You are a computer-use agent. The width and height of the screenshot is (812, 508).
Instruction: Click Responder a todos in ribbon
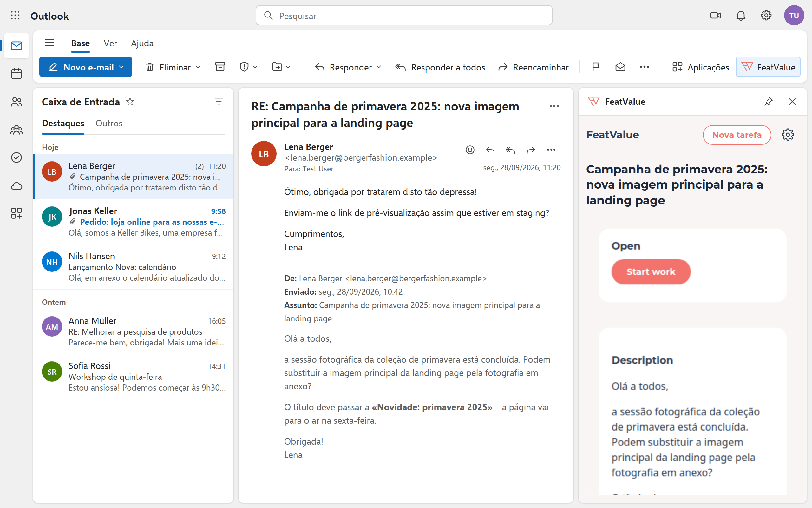(x=440, y=67)
